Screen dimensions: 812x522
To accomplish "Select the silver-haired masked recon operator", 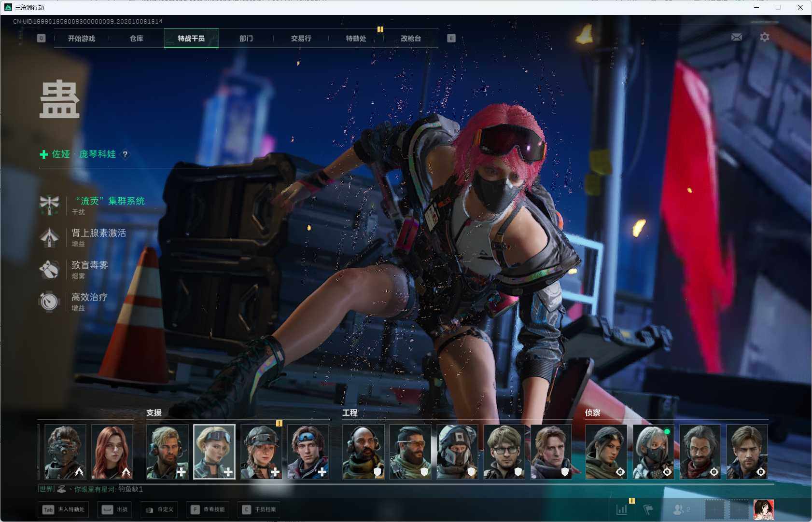I will coord(653,452).
